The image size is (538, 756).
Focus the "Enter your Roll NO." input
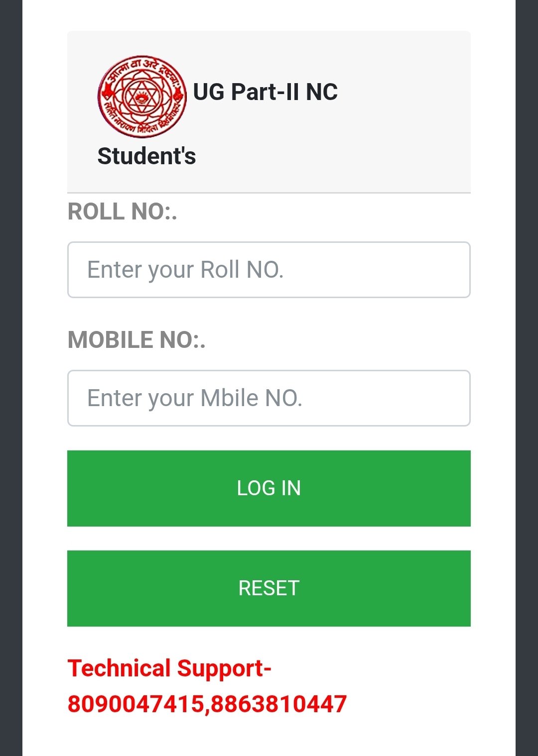click(x=269, y=270)
